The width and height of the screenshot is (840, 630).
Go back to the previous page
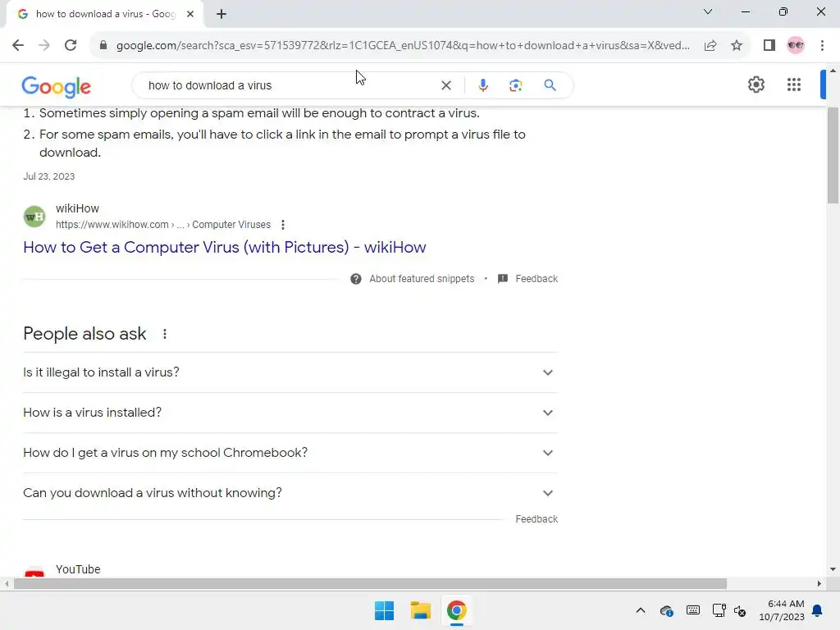(x=18, y=45)
